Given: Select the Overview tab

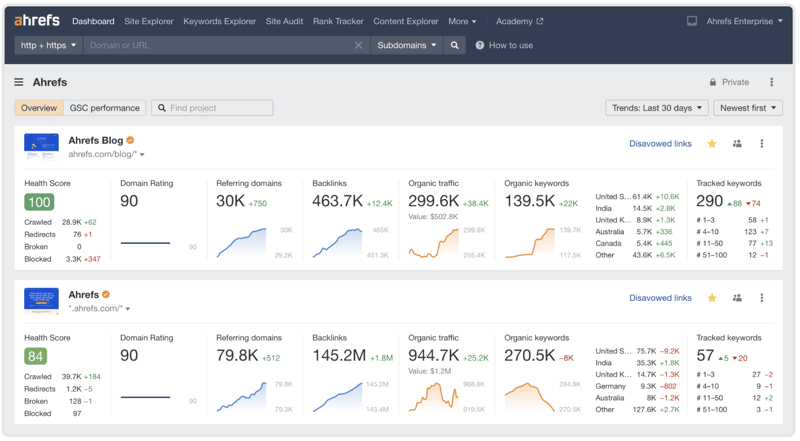Looking at the screenshot, I should (x=39, y=108).
